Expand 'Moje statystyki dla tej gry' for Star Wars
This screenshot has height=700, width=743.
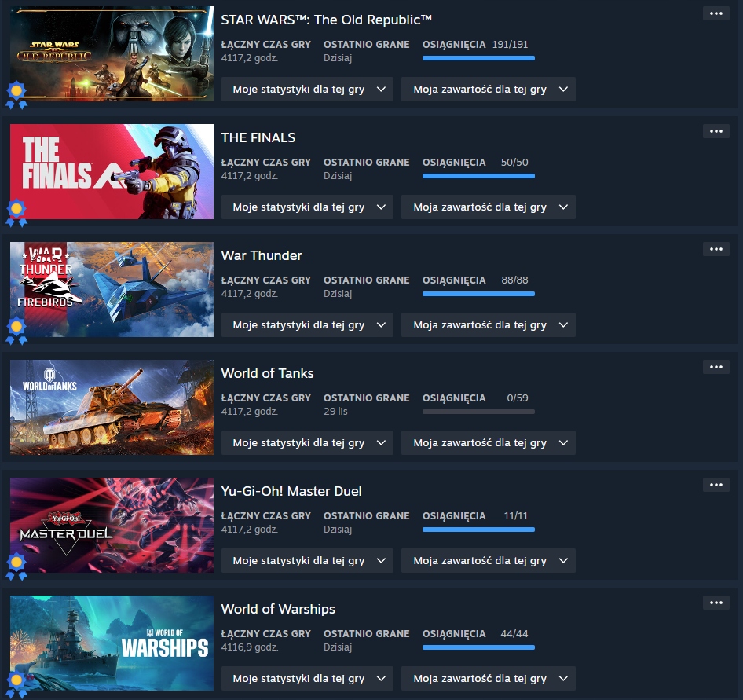307,89
